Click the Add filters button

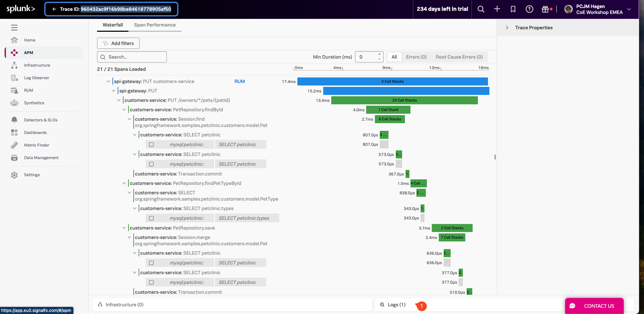point(118,44)
